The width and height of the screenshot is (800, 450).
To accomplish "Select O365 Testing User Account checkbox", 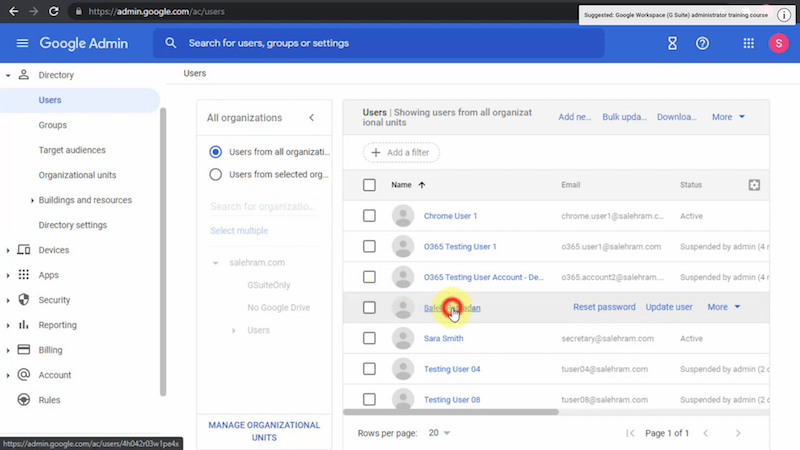I will click(x=369, y=277).
